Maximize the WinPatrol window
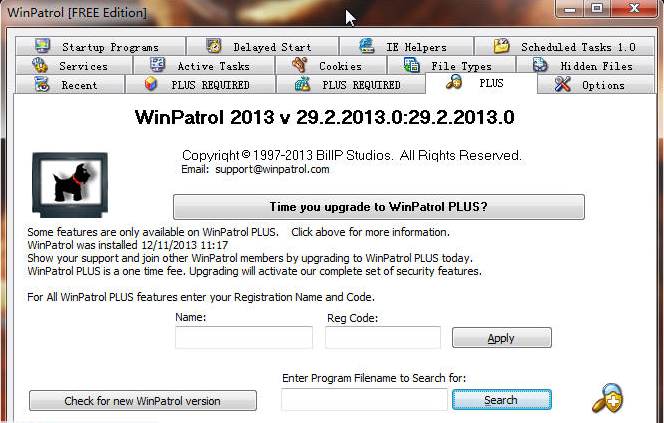The image size is (664, 423). pyautogui.click(x=597, y=8)
